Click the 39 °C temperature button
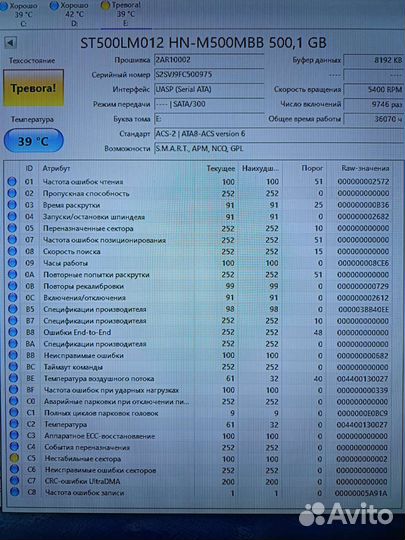This screenshot has height=540, width=405. tap(33, 141)
